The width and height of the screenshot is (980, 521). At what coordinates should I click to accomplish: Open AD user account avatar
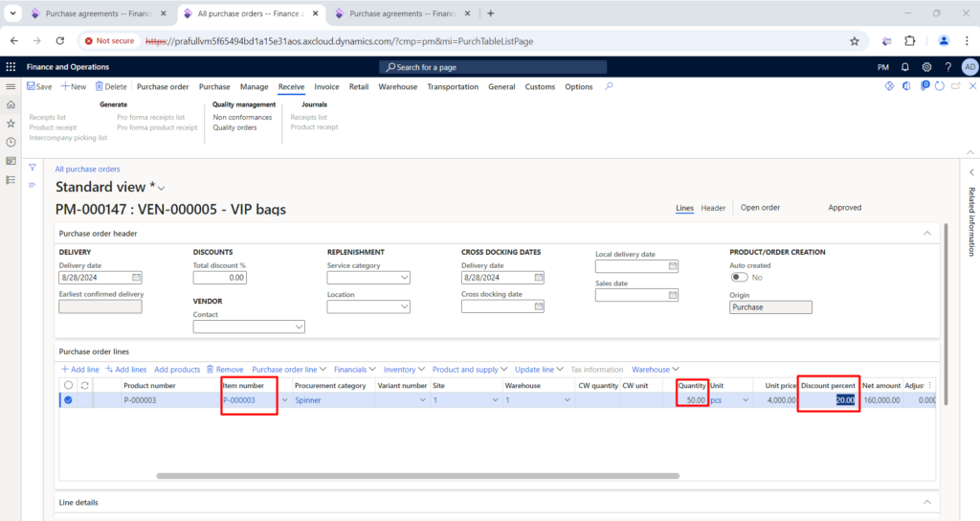970,67
